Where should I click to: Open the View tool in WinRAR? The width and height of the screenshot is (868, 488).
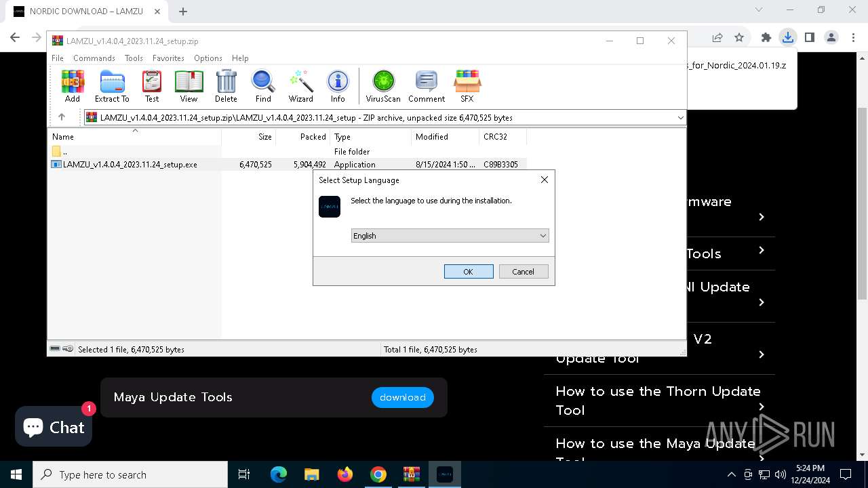pos(189,86)
